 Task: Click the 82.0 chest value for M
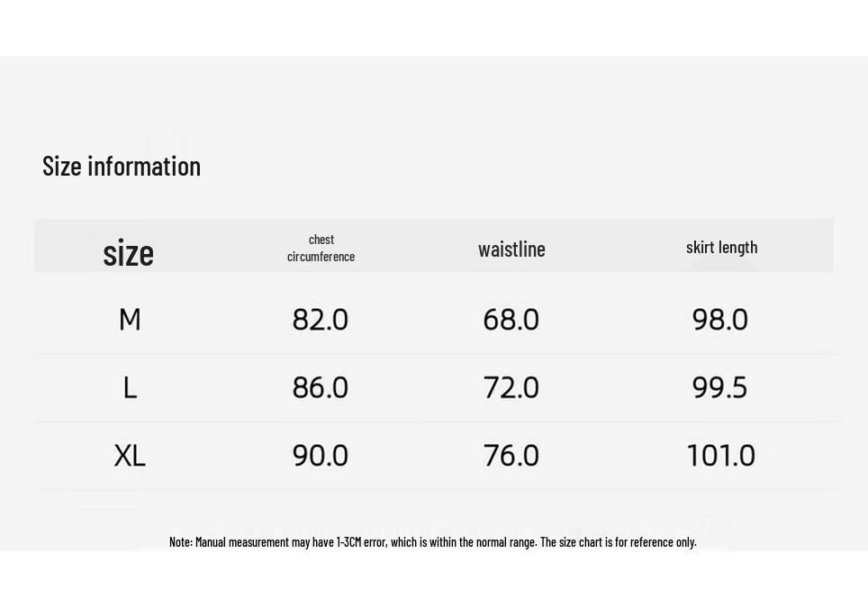(x=320, y=320)
